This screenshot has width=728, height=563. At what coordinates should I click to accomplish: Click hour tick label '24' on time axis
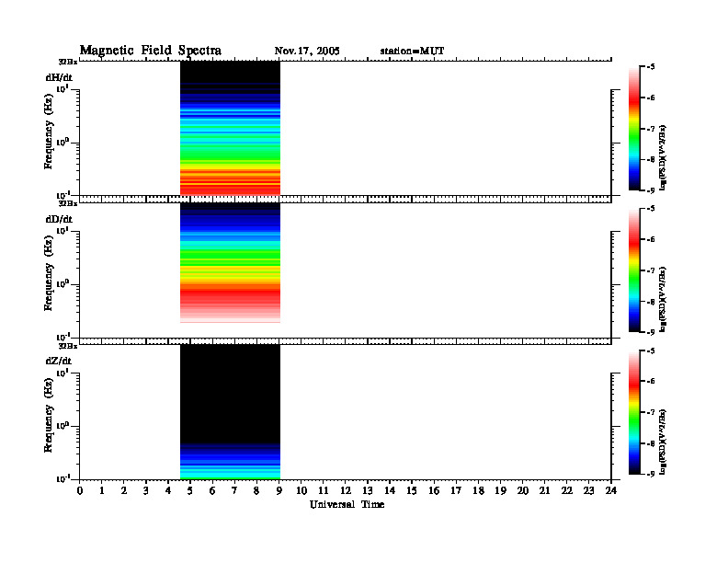click(611, 490)
